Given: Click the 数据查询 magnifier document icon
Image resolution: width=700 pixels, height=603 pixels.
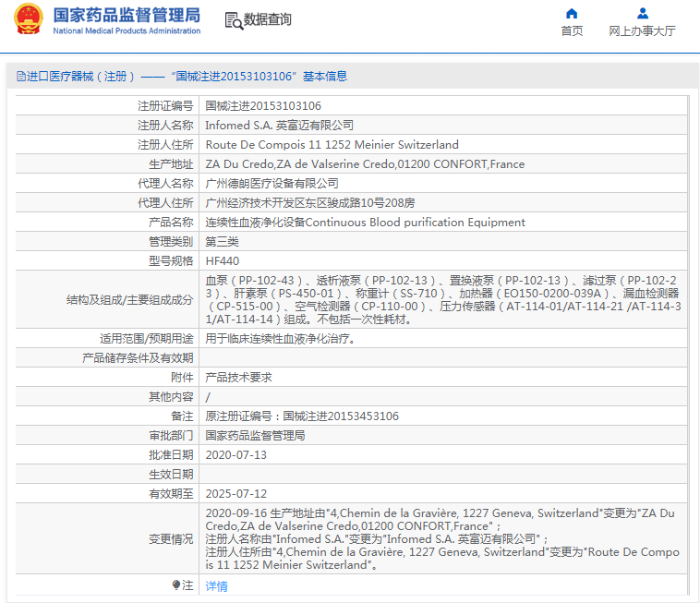Looking at the screenshot, I should coord(234,20).
